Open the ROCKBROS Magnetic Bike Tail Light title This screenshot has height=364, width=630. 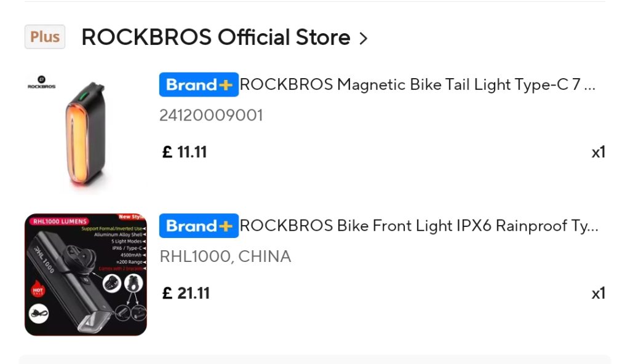417,85
